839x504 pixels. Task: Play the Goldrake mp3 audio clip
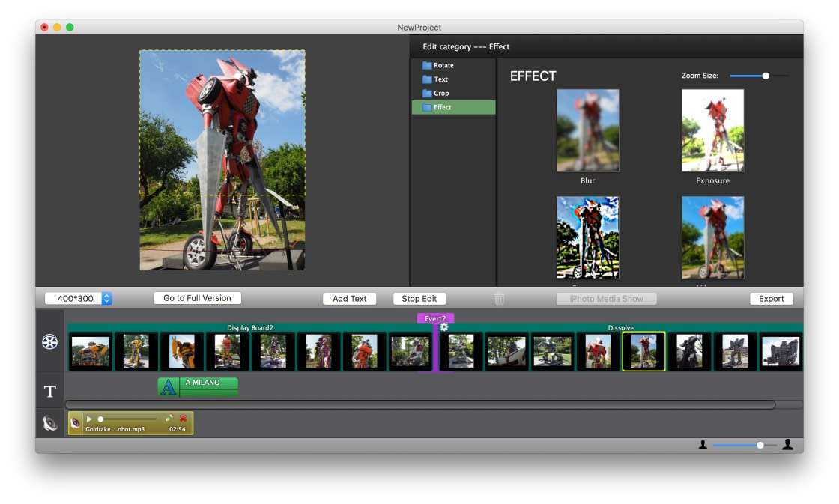tap(89, 419)
